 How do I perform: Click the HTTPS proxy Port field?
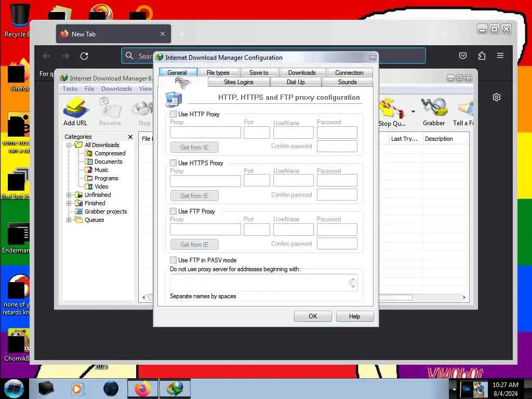[x=257, y=181]
